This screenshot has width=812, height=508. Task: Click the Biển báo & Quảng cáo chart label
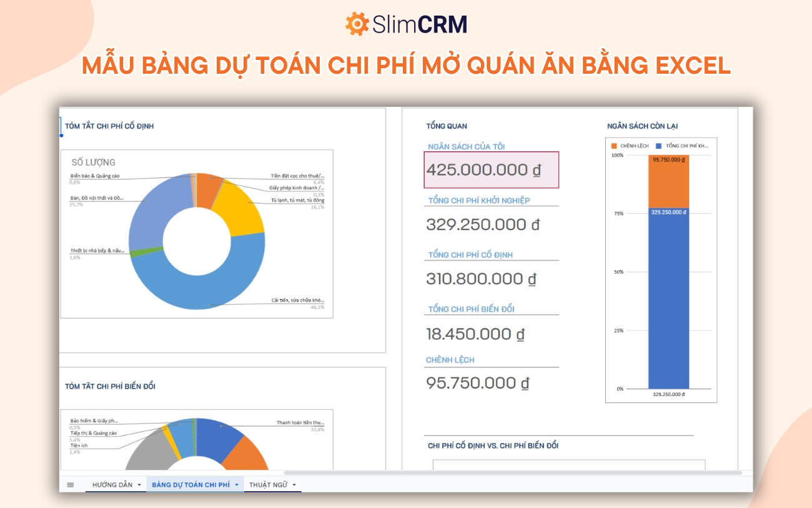95,176
